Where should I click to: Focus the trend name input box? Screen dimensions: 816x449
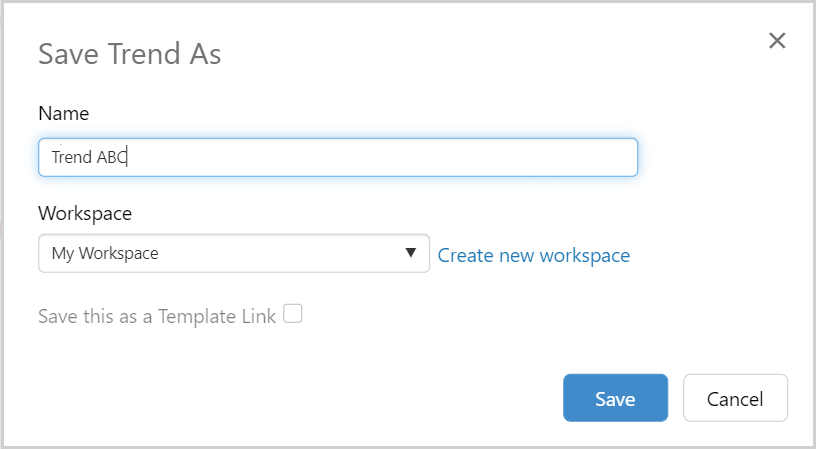click(338, 158)
